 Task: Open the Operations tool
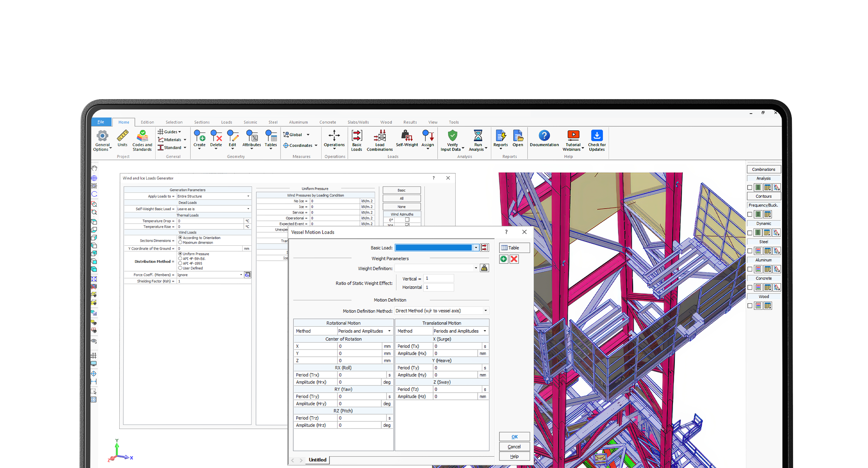pos(334,139)
